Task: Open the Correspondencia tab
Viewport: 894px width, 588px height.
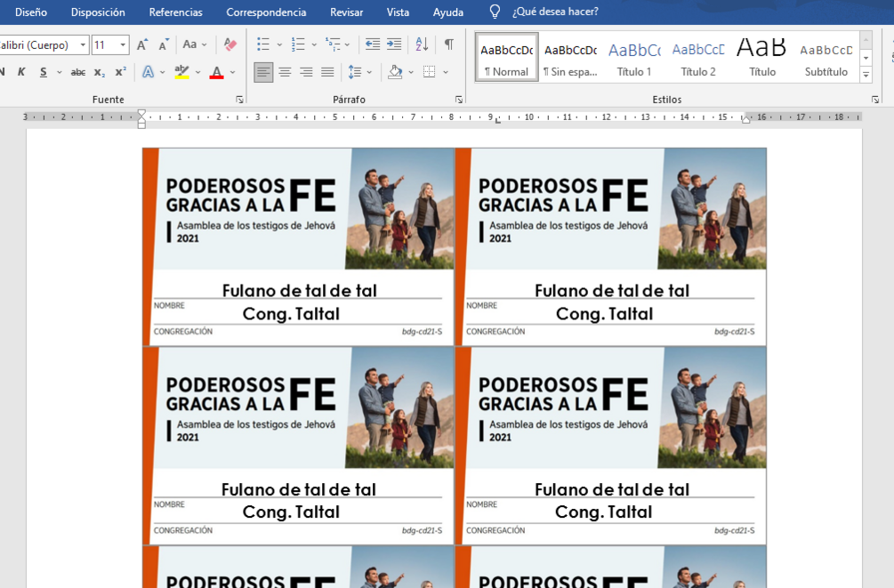Action: click(266, 12)
